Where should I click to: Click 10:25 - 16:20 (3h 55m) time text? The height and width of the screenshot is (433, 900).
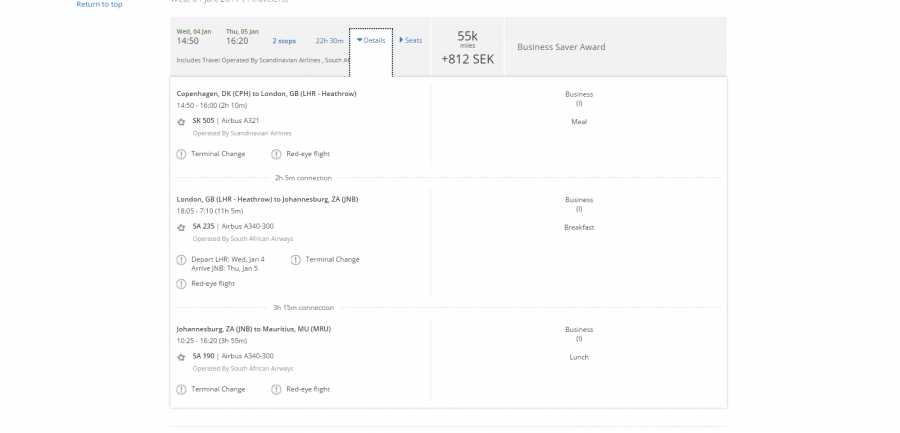[x=213, y=341]
